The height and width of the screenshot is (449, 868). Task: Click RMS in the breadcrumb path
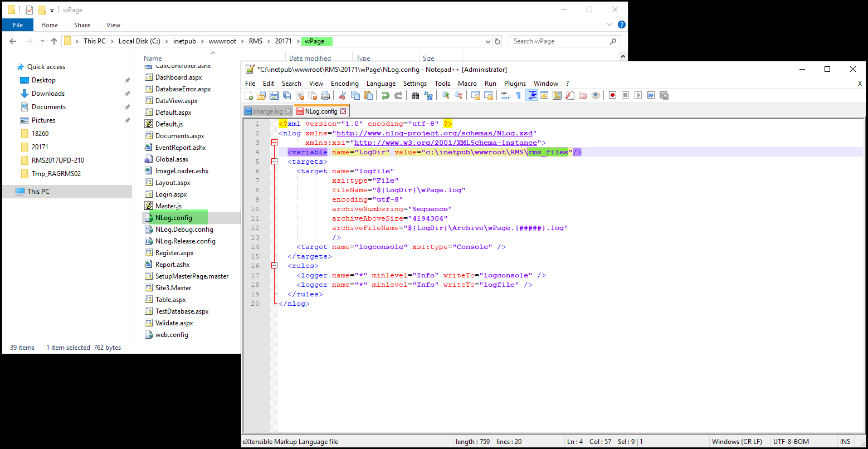(256, 41)
